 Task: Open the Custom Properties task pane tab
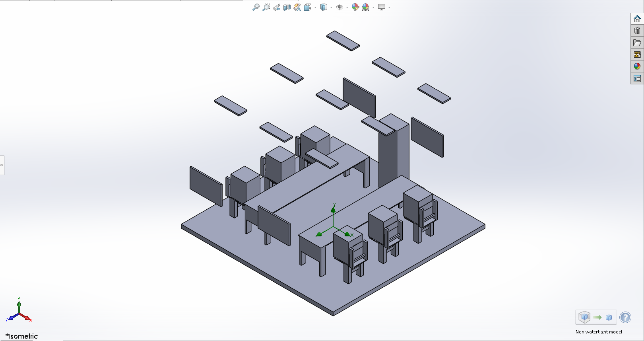(637, 78)
